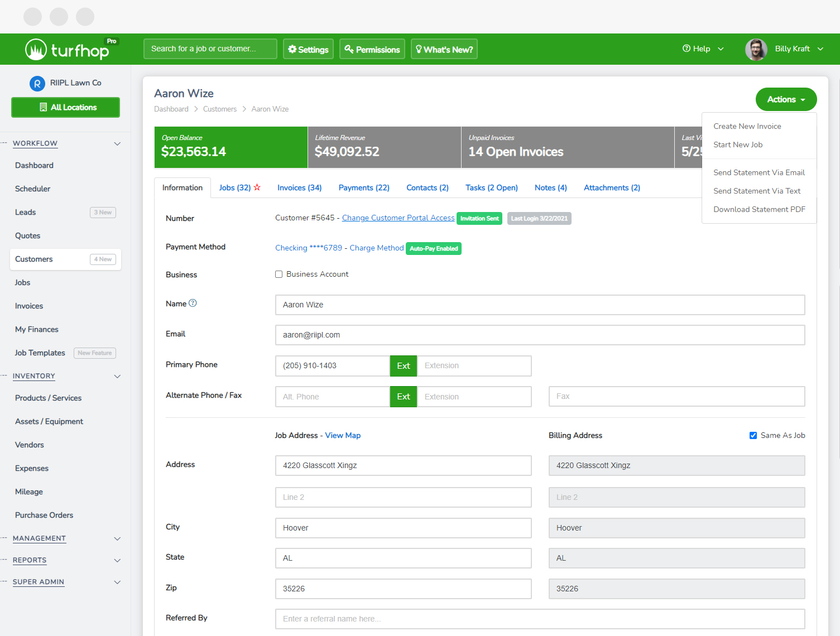Open the View Map link
840x636 pixels.
[343, 435]
